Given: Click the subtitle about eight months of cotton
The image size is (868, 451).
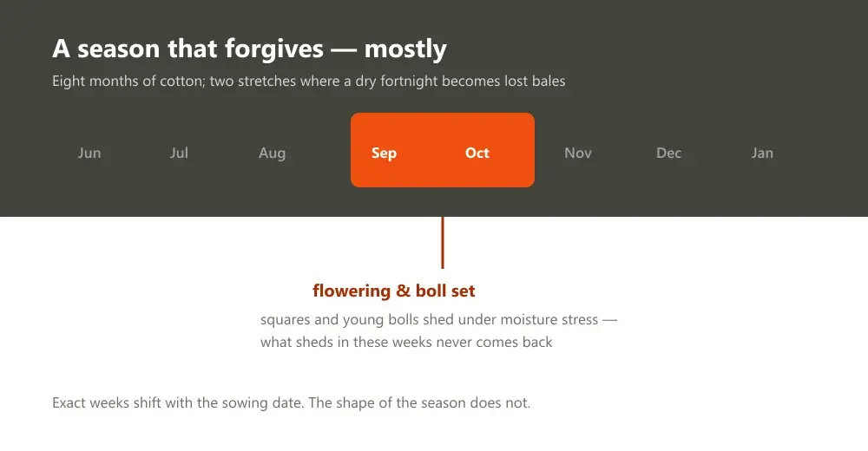Looking at the screenshot, I should (x=309, y=82).
